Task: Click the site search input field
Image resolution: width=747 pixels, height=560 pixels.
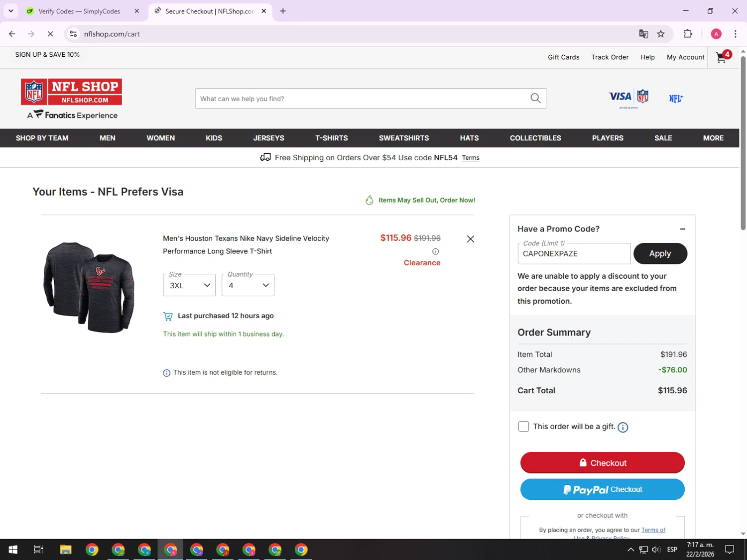Action: coord(363,99)
